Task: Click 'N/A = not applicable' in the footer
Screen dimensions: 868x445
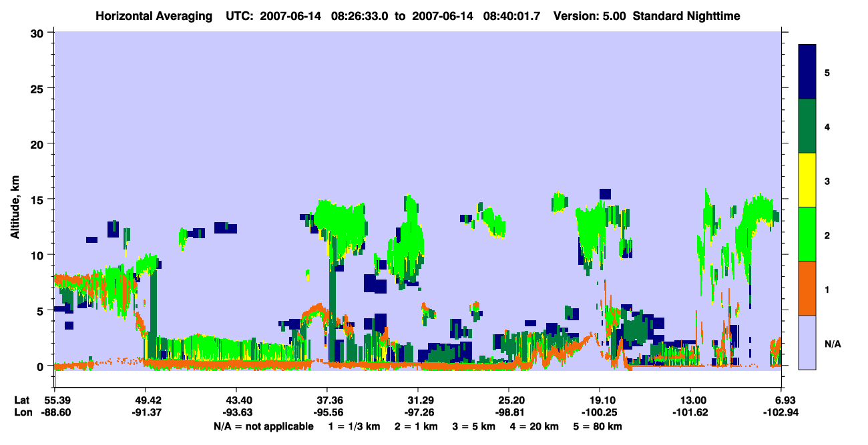Action: 263,426
